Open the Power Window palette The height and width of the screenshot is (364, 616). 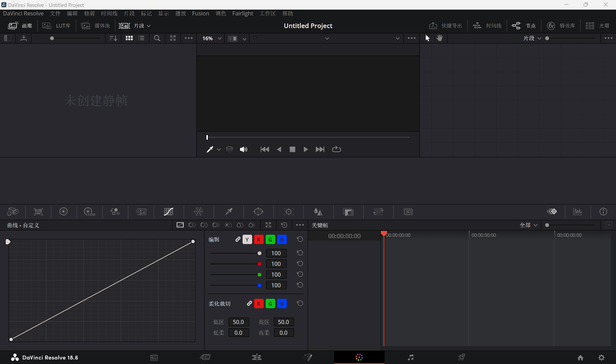pyautogui.click(x=258, y=212)
